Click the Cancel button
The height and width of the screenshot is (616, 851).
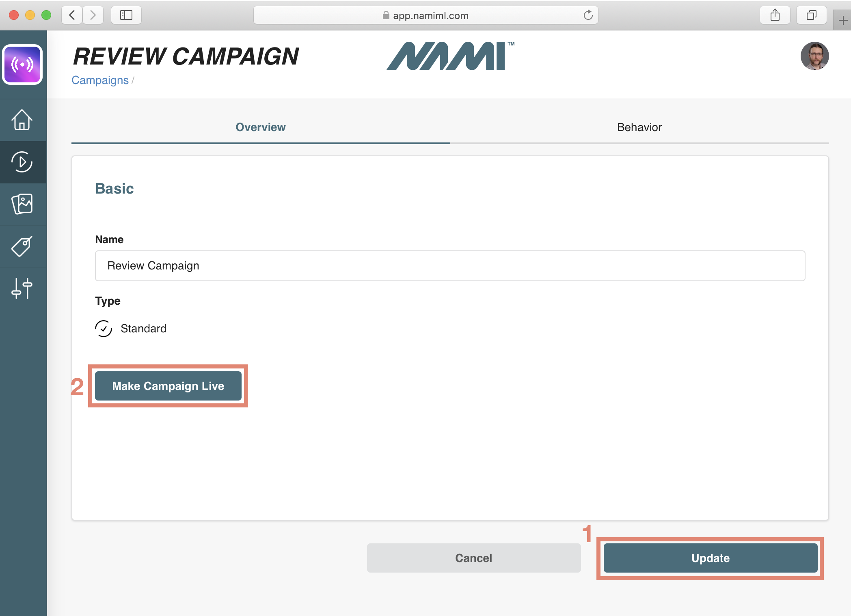coord(473,558)
